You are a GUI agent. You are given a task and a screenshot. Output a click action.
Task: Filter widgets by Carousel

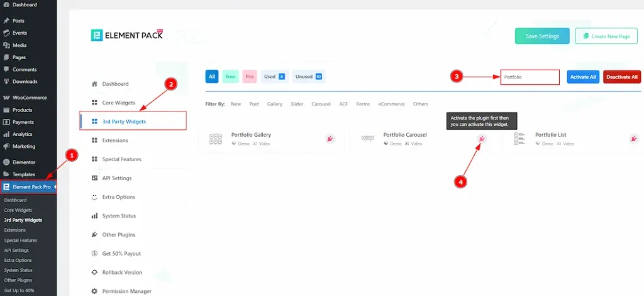321,105
